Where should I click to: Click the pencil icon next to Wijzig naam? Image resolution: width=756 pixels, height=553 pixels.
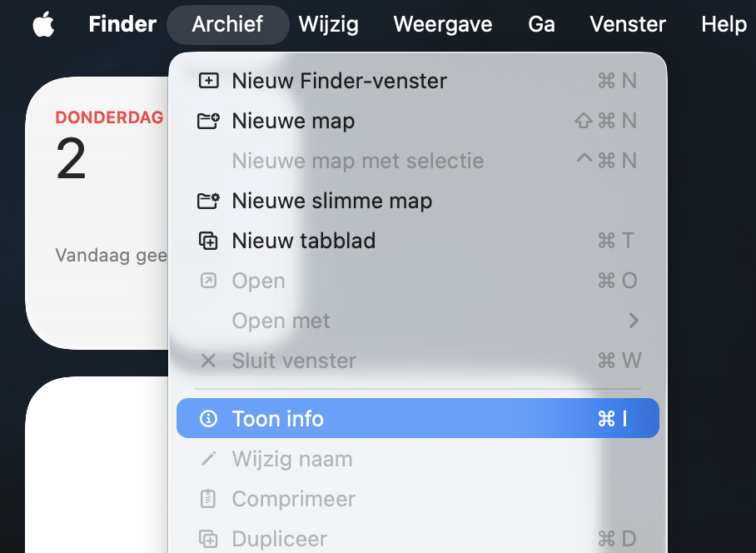(208, 459)
